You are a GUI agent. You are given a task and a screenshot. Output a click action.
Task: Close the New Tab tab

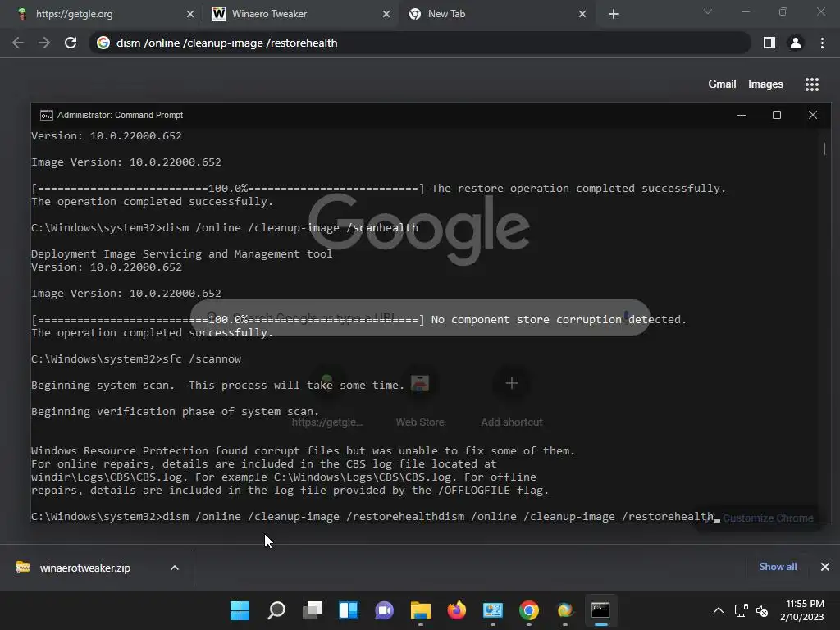point(582,14)
